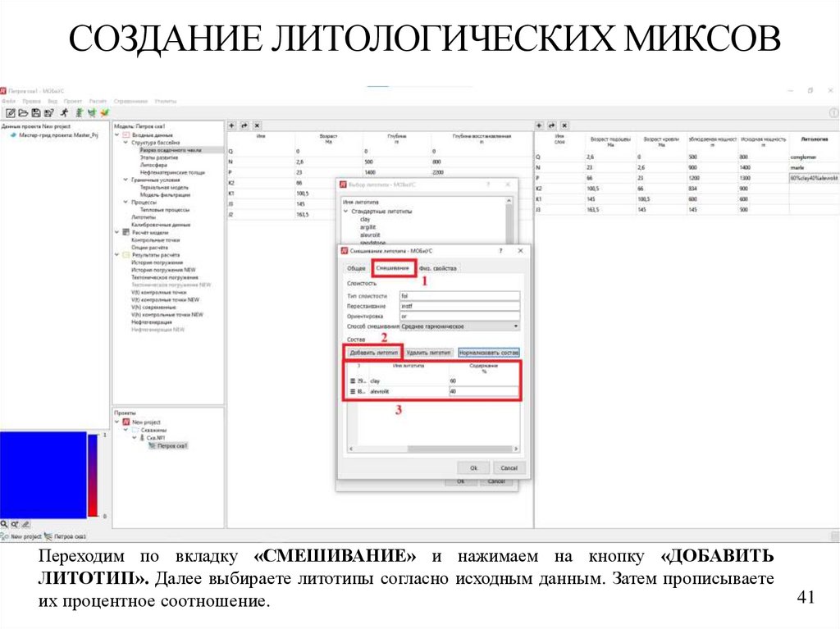Click the Ориентировка input field
The height and width of the screenshot is (629, 840).
point(459,316)
